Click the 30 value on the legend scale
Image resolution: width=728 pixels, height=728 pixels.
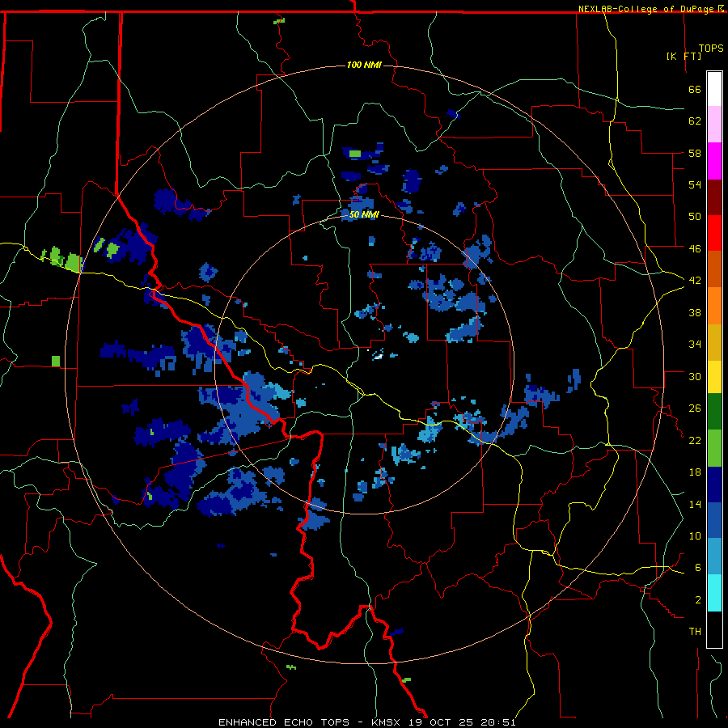[695, 376]
